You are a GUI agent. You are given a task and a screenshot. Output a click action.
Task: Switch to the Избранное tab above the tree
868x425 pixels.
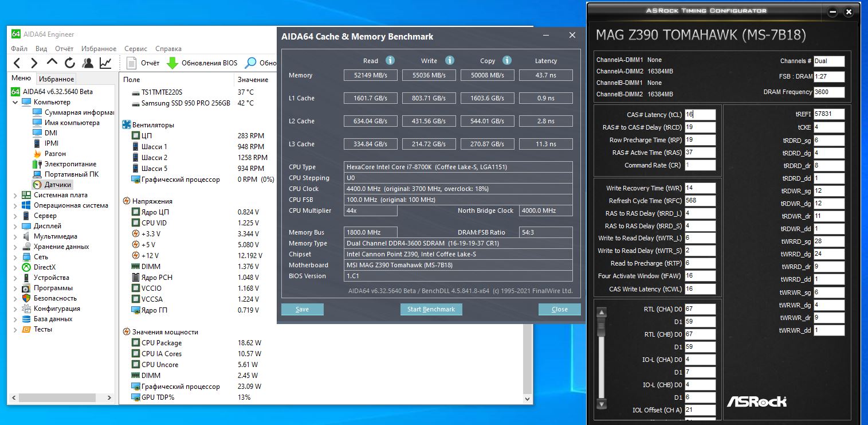tap(56, 79)
